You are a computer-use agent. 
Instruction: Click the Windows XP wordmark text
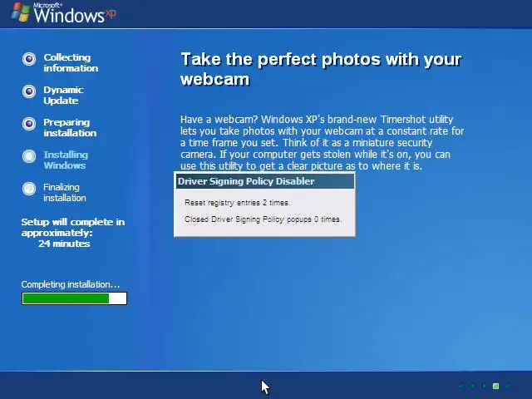(75, 14)
